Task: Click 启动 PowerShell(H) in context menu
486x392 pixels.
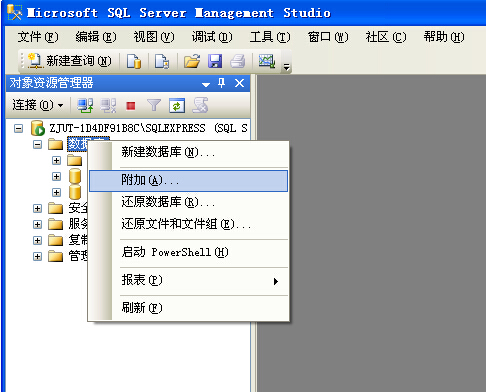Action: [188, 252]
